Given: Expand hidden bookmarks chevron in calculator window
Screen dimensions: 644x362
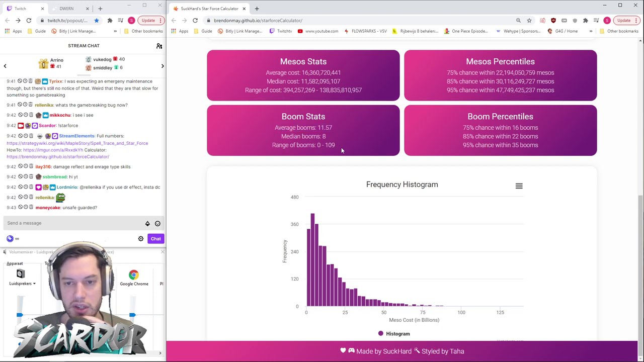Looking at the screenshot, I should click(591, 31).
